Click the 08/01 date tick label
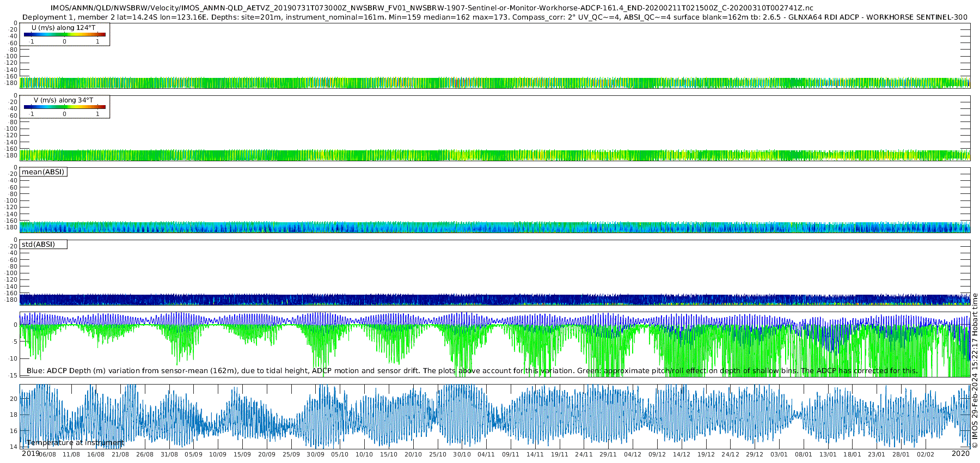 804,454
